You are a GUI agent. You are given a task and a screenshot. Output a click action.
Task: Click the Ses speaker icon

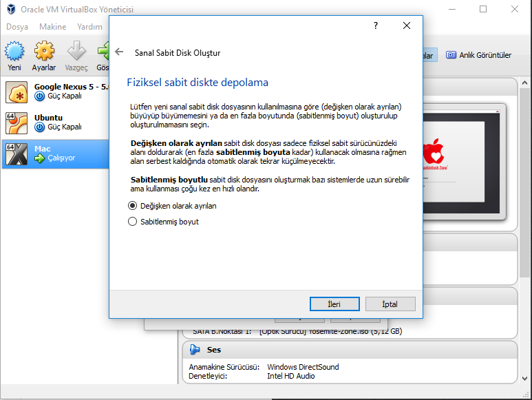coord(195,350)
